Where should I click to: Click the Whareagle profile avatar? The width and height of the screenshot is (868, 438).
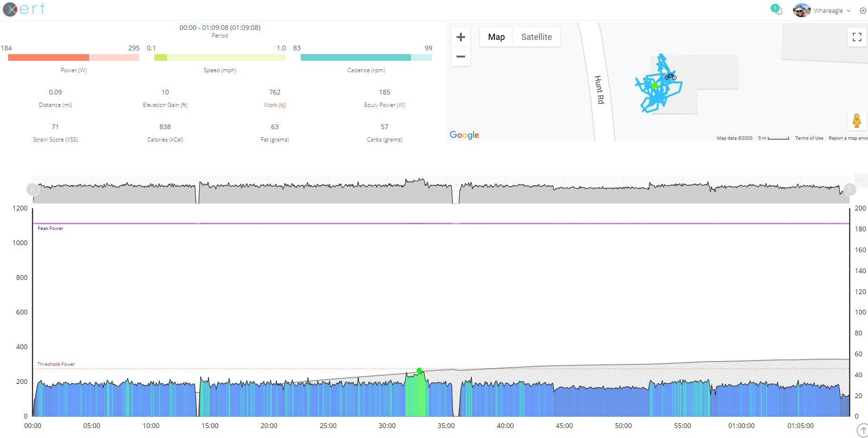[801, 10]
